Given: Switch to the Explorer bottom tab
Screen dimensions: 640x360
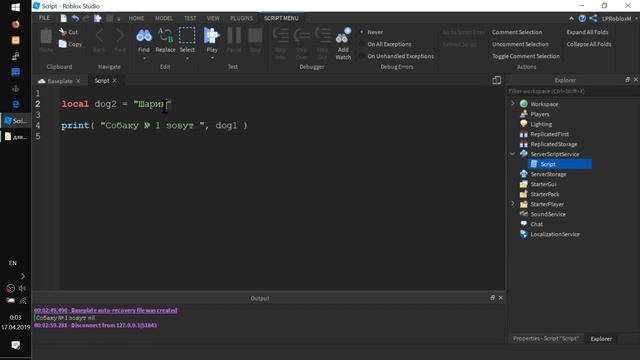Looking at the screenshot, I should pos(601,339).
